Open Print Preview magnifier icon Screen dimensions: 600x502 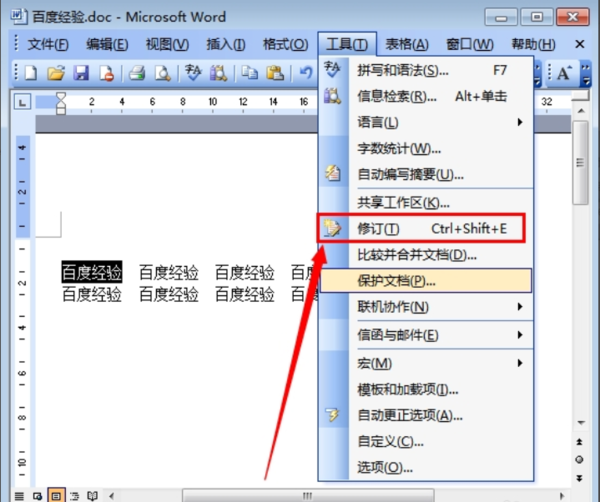[x=163, y=73]
